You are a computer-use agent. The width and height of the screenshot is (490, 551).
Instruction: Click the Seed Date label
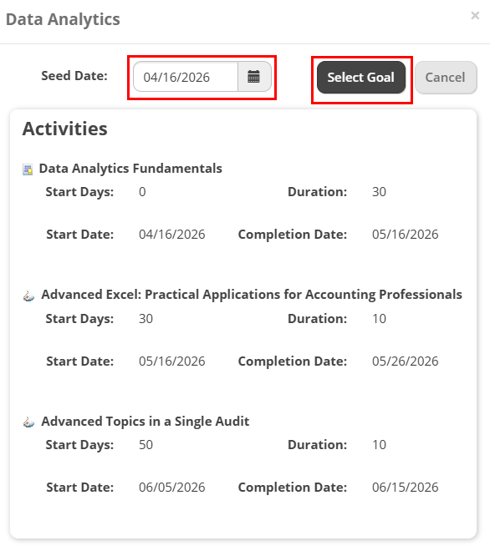[74, 76]
